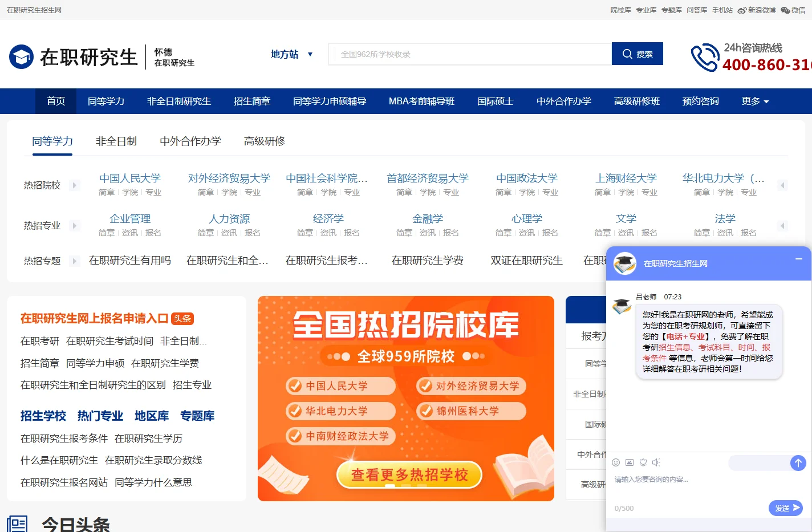Click the image upload icon in chat
The width and height of the screenshot is (812, 532).
click(x=630, y=462)
